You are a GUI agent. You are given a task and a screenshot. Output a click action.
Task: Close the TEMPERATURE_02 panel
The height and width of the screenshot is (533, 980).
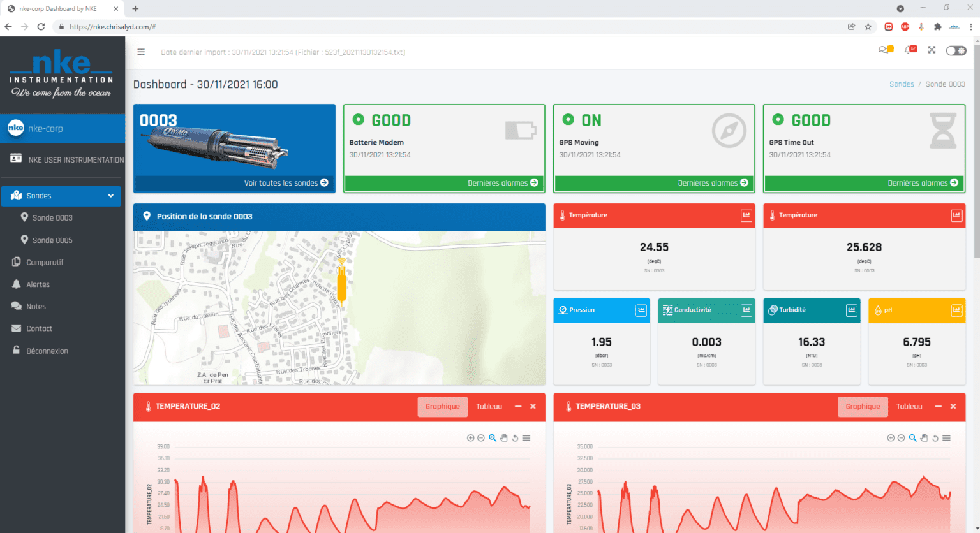533,407
